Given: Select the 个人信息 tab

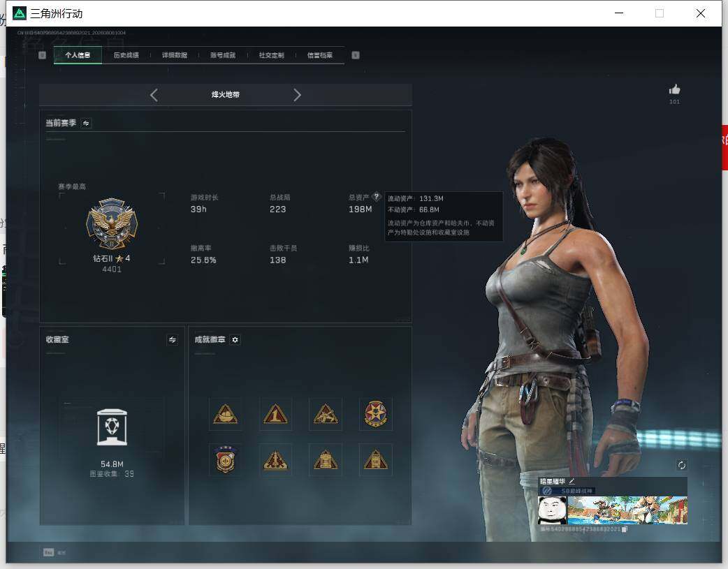Looking at the screenshot, I should point(78,55).
